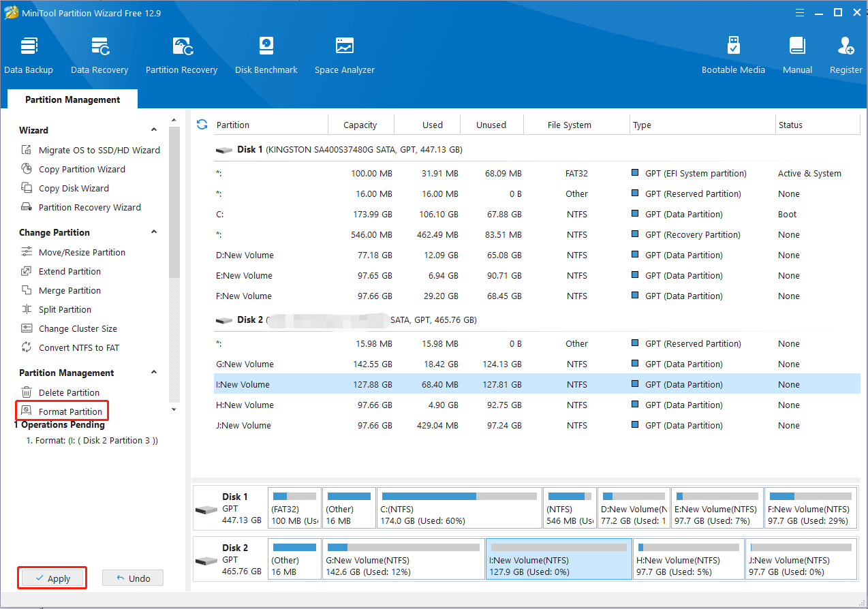Viewport: 868px width, 609px height.
Task: Click the Format Partition icon
Action: point(27,411)
